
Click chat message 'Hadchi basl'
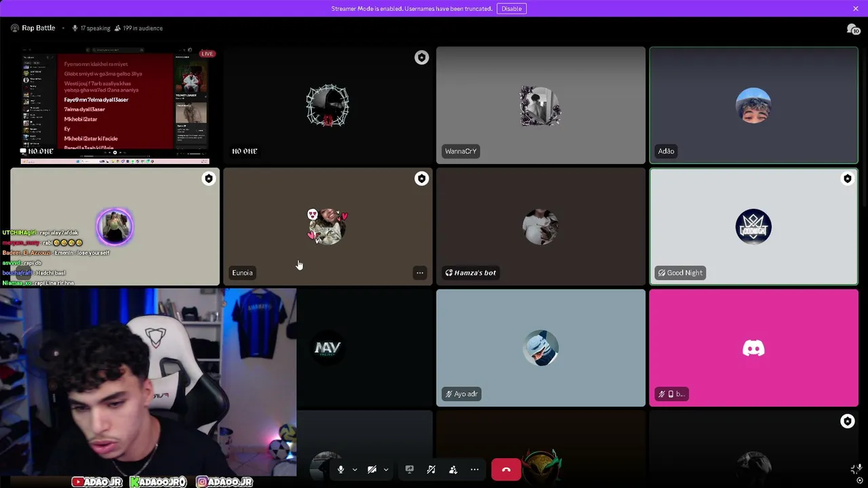[x=50, y=272]
